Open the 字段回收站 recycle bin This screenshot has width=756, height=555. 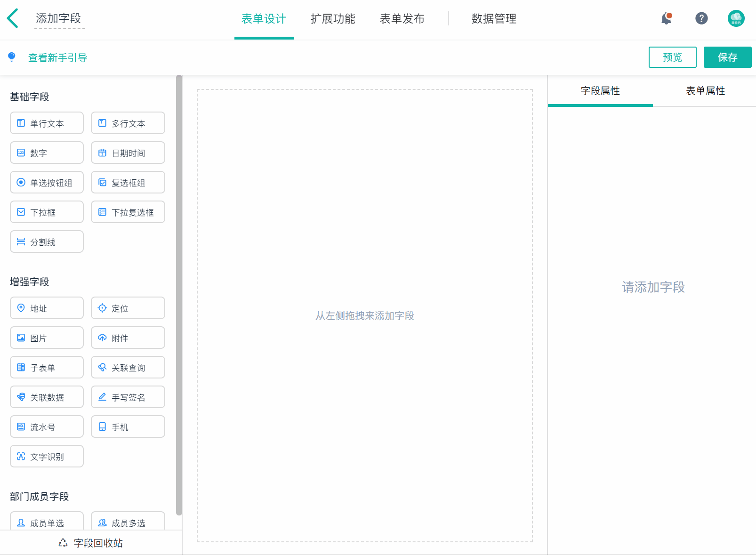[91, 543]
